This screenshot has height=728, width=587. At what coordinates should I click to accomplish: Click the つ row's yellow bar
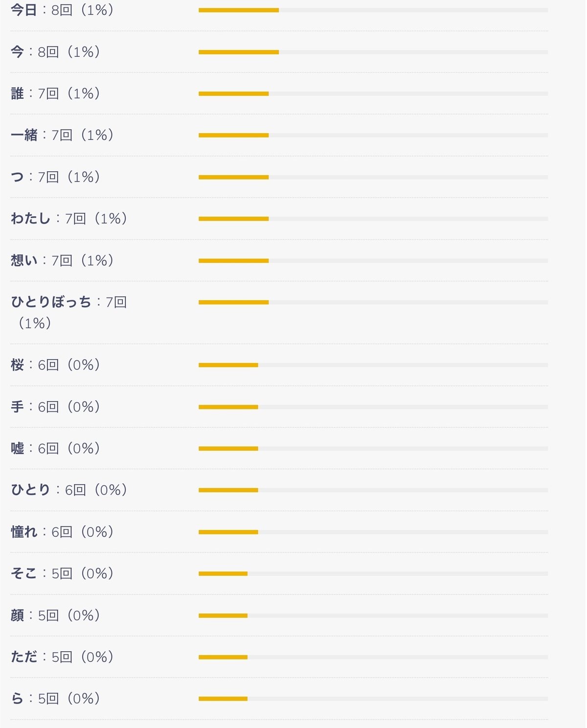click(233, 177)
